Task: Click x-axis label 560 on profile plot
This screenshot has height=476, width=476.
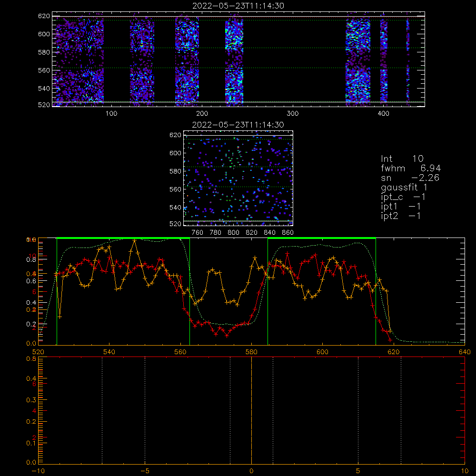Action: [180, 352]
